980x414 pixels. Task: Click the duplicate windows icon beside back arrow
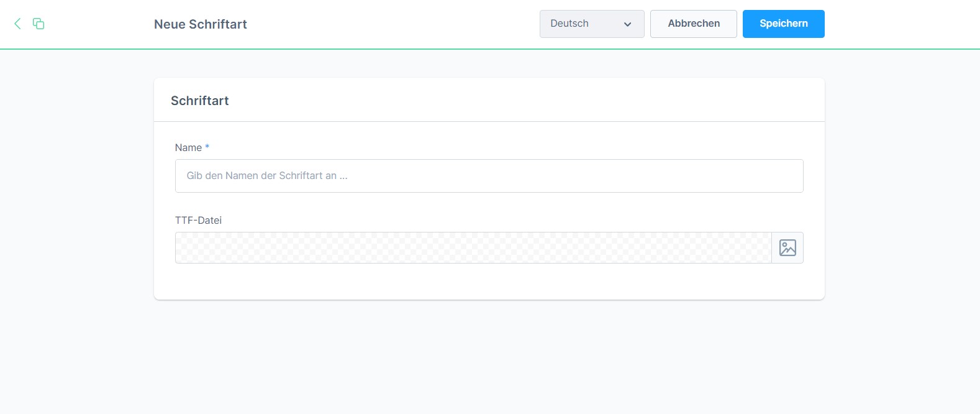39,24
